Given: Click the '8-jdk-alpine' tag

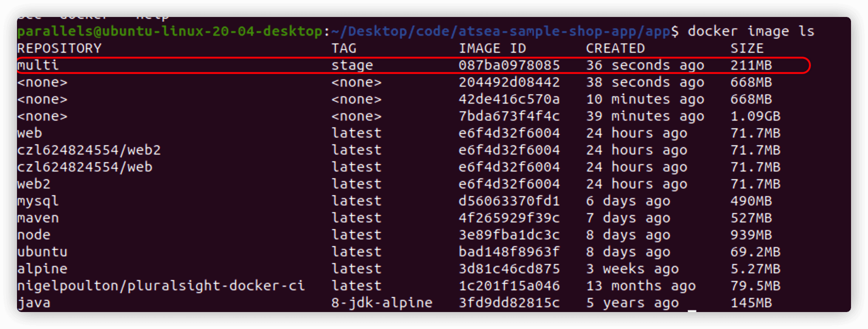Looking at the screenshot, I should click(x=382, y=303).
